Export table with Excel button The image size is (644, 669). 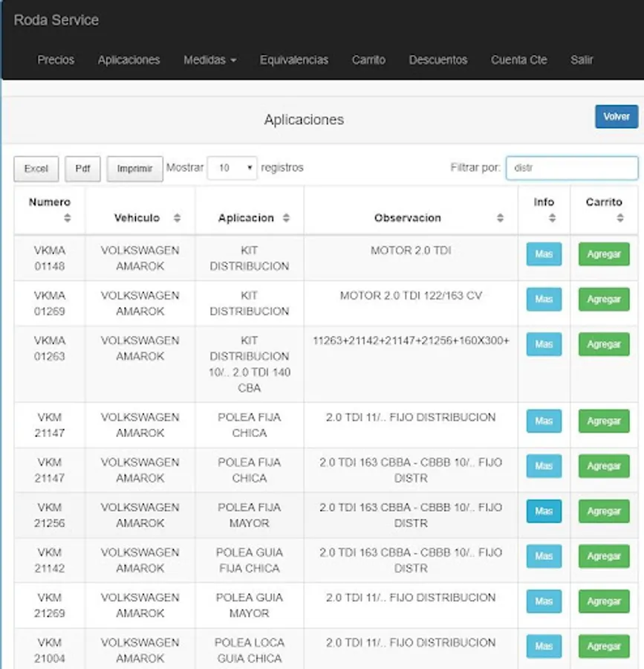tap(36, 169)
